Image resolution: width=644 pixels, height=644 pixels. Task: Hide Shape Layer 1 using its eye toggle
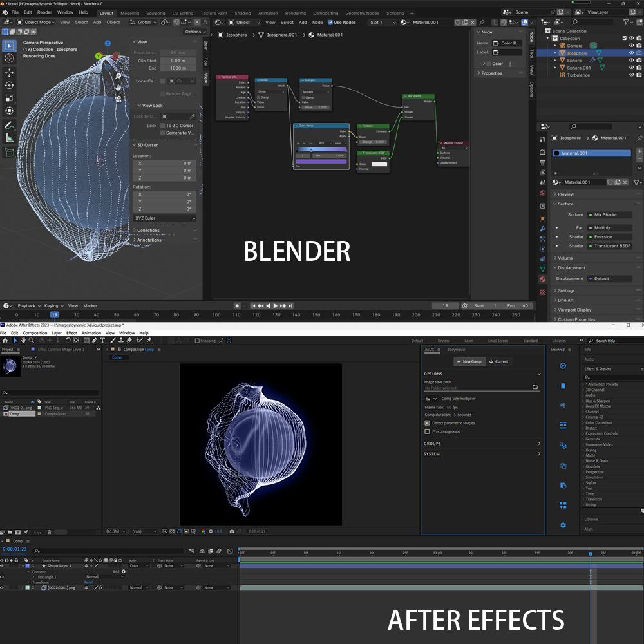(2, 566)
